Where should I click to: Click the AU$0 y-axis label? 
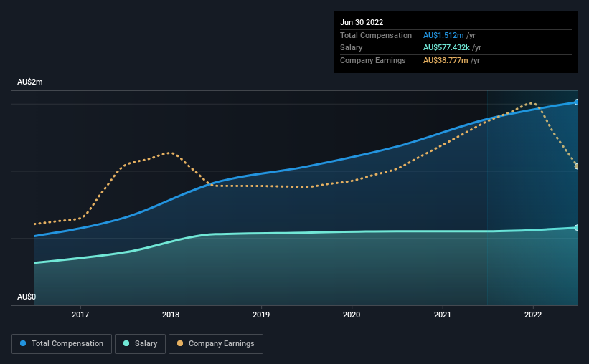(27, 297)
